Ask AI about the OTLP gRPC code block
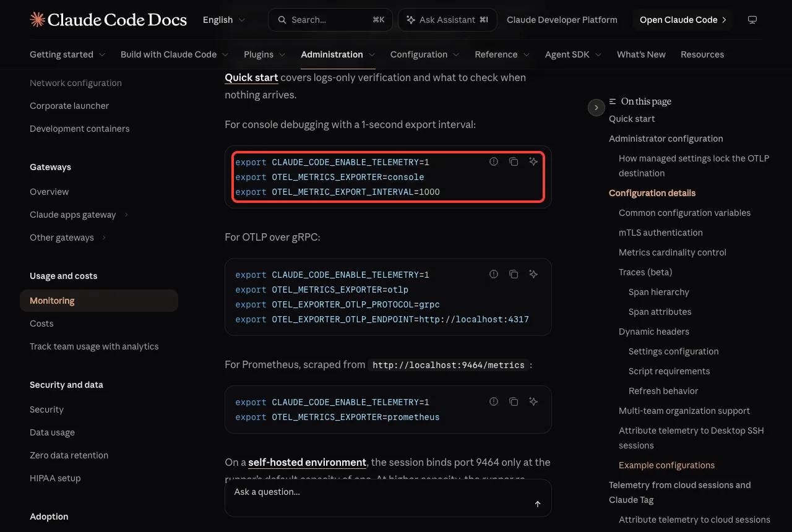Image resolution: width=792 pixels, height=532 pixels. point(533,274)
